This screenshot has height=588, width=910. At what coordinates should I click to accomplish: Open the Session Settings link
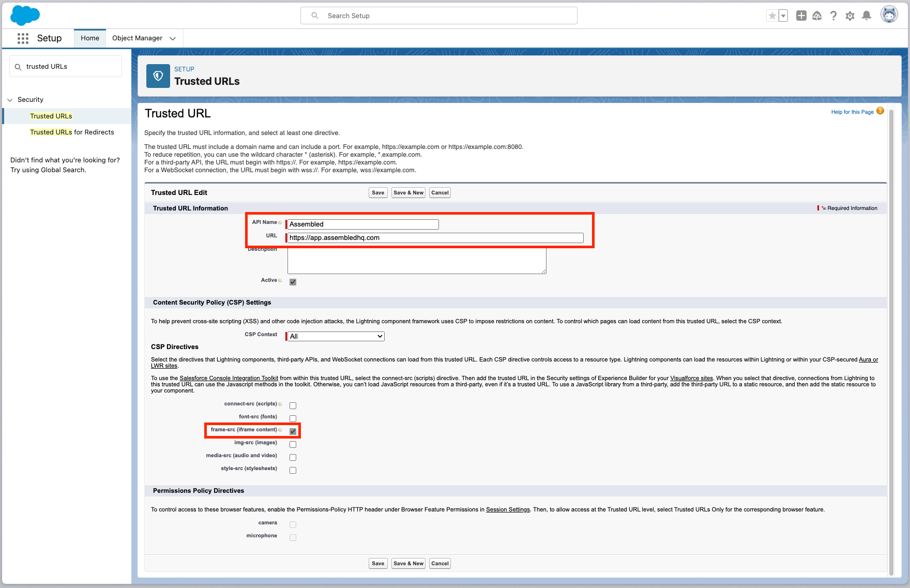(x=508, y=510)
